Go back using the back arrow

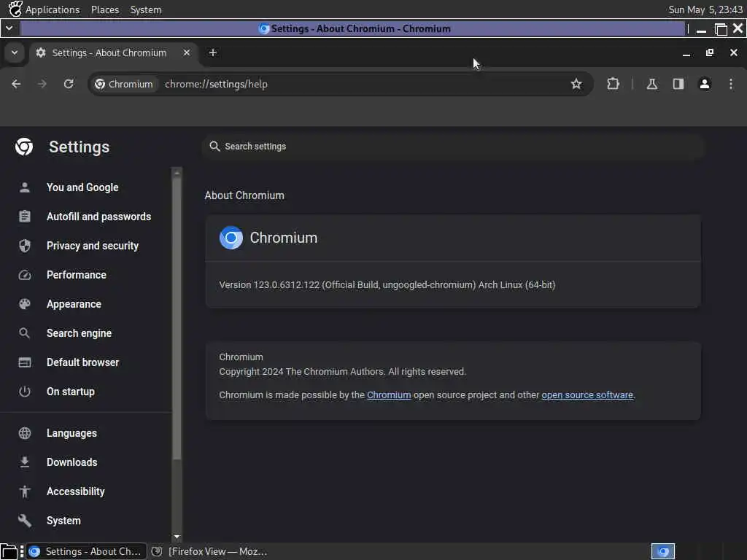16,85
